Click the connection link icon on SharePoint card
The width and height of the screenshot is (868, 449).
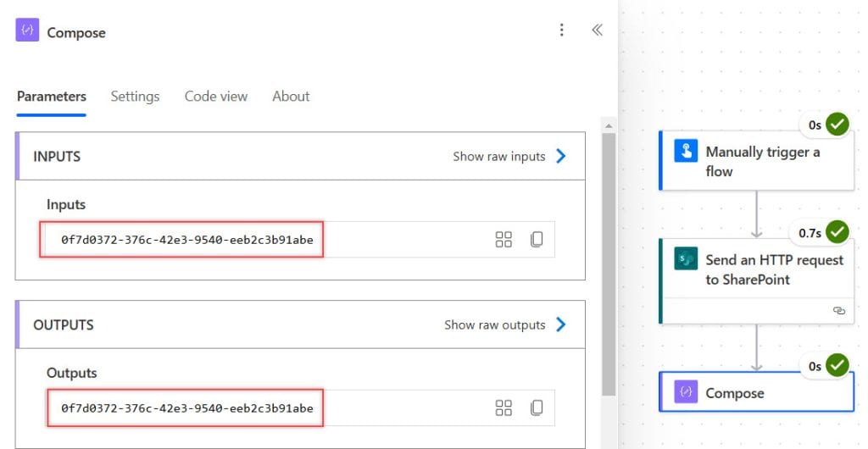coord(839,310)
